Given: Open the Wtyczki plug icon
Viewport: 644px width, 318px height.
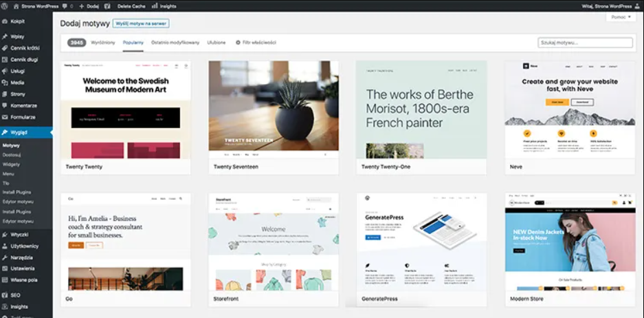Looking at the screenshot, I should 5,235.
